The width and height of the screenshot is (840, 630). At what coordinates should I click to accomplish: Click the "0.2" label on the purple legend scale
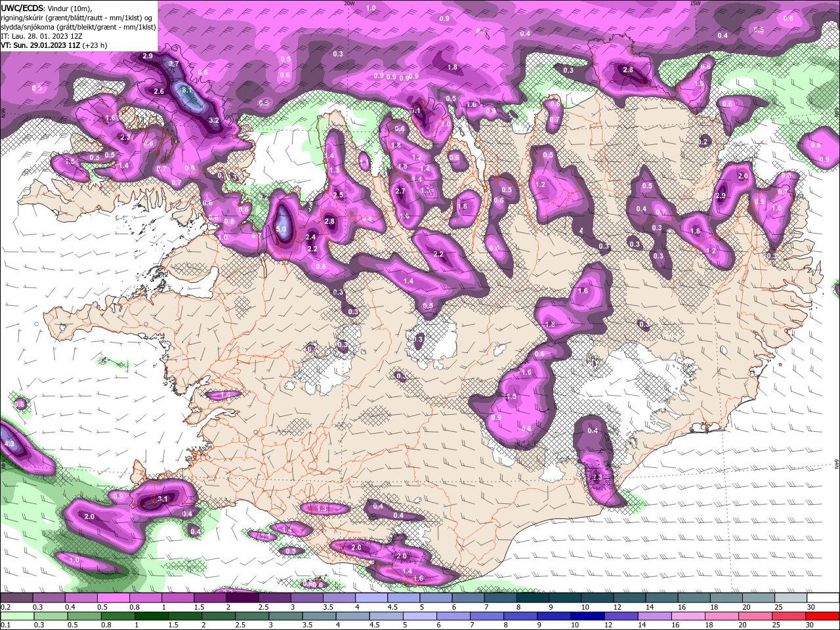click(6, 607)
